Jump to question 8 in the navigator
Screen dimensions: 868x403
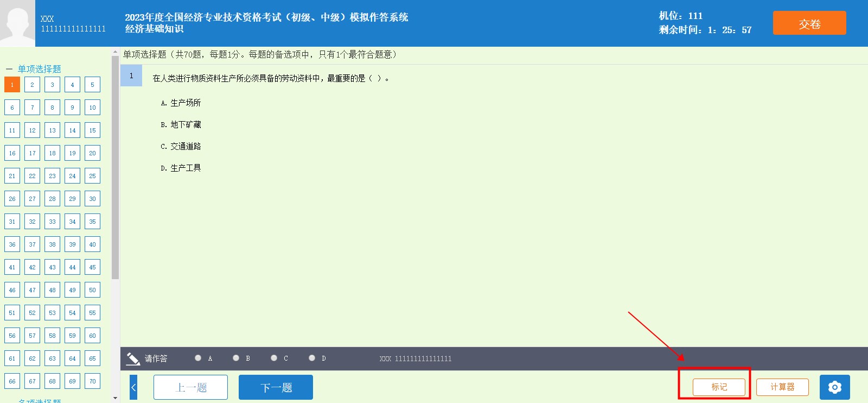pos(52,108)
